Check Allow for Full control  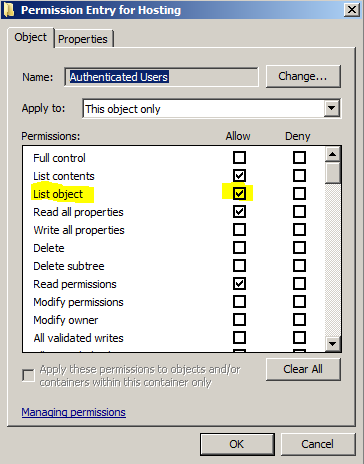(x=239, y=157)
